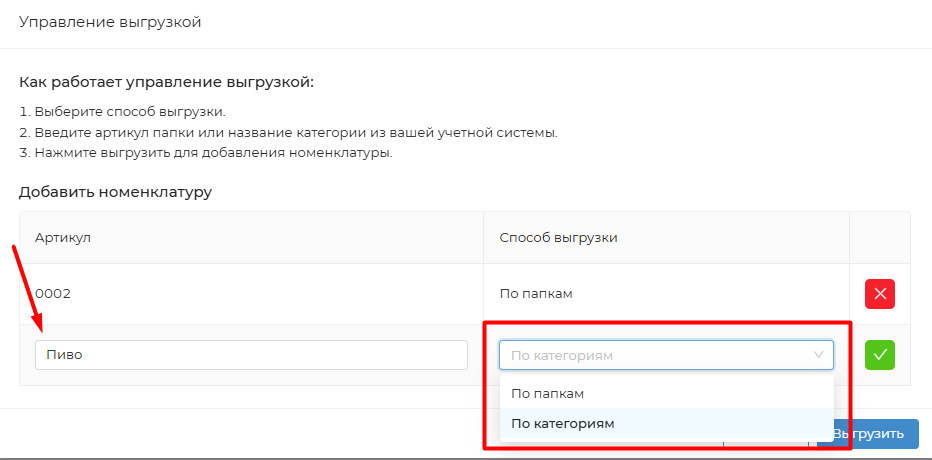Viewport: 932px width, 460px height.
Task: Click the 'Управление выгрузкой' dialog title
Action: click(110, 22)
